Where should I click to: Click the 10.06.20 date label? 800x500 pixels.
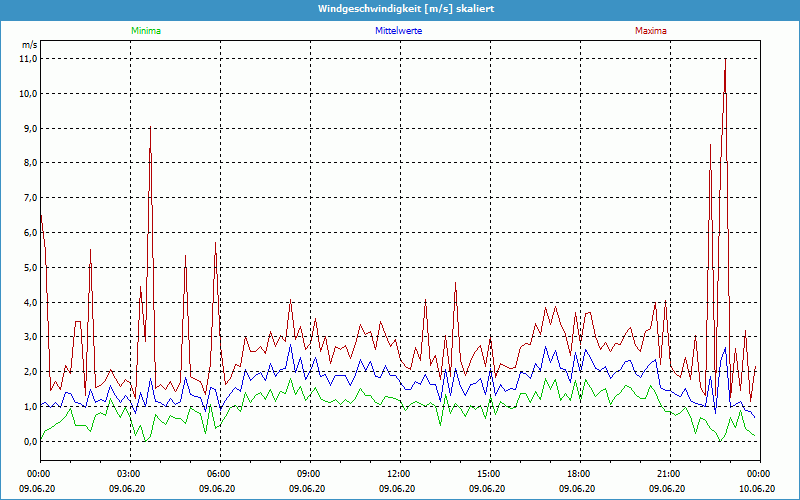[x=756, y=488]
